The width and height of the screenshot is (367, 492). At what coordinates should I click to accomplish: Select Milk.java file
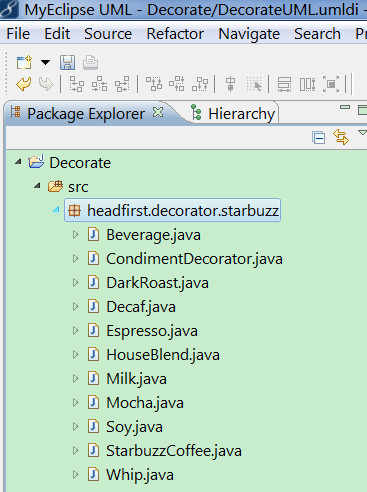click(x=136, y=379)
